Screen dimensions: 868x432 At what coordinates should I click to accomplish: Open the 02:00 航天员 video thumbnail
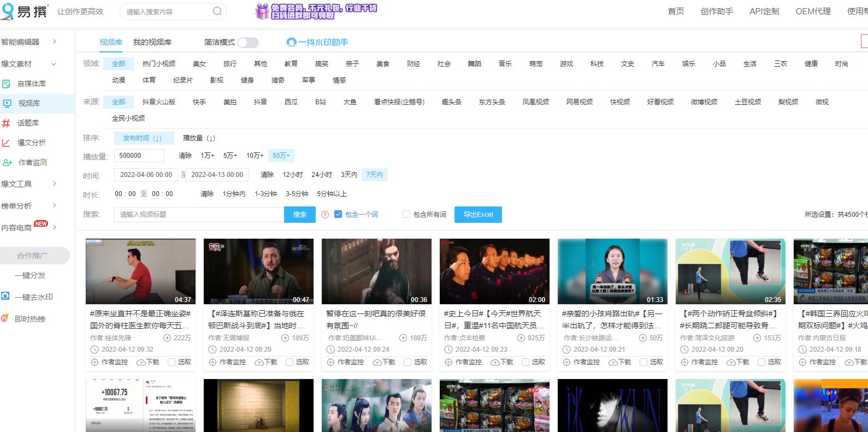click(x=494, y=271)
